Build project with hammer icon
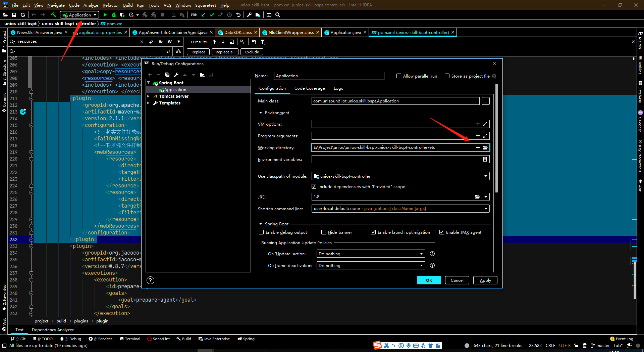This screenshot has height=352, width=644. pos(54,15)
